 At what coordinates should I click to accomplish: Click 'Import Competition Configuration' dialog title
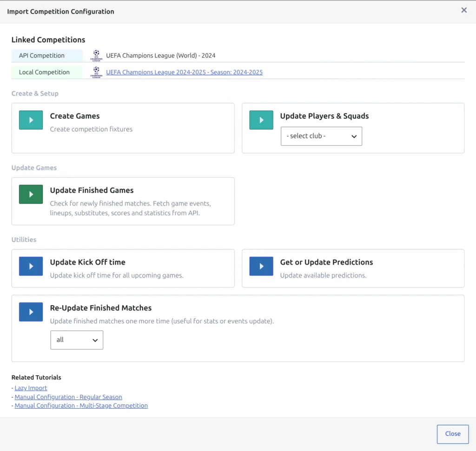click(x=60, y=12)
